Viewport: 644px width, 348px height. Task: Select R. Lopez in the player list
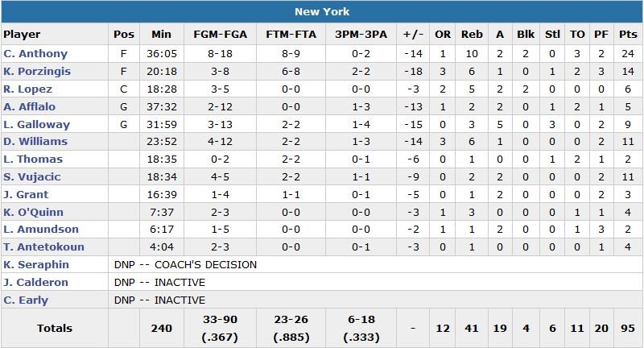point(27,89)
